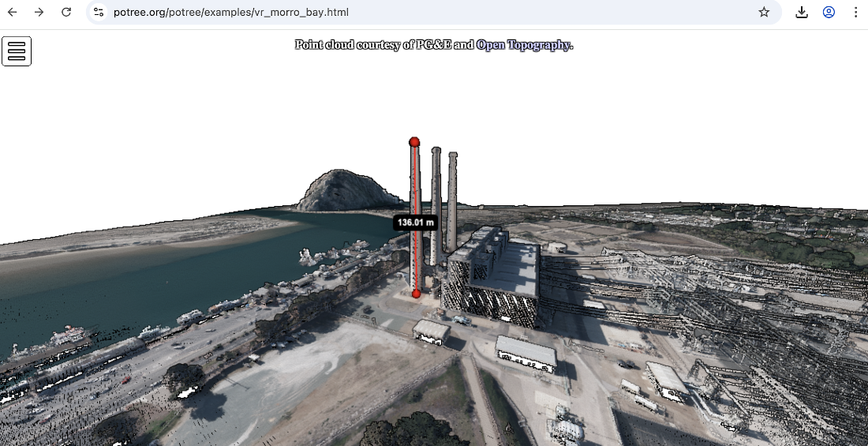Image resolution: width=868 pixels, height=446 pixels.
Task: Go back to the previous page
Action: pos(12,12)
